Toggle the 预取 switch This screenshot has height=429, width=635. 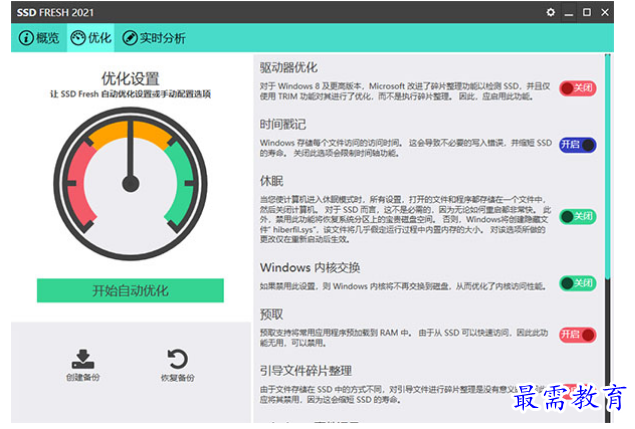[x=578, y=335]
